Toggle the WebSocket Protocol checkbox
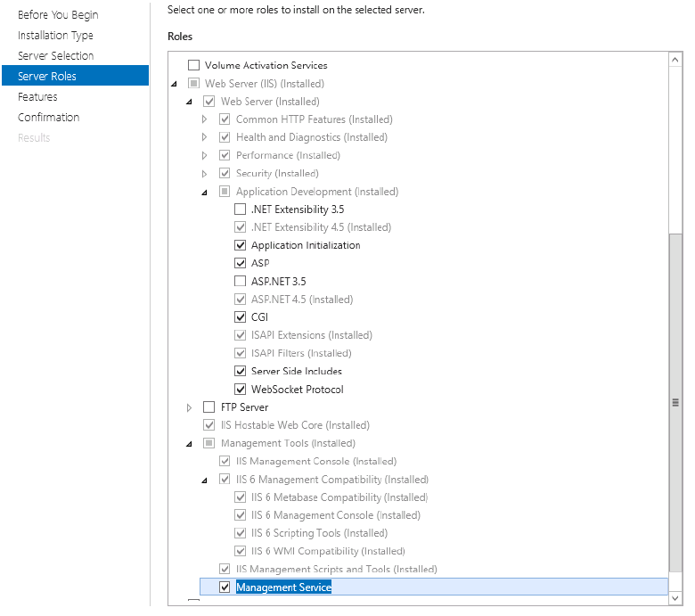The height and width of the screenshot is (616, 695). pos(240,390)
